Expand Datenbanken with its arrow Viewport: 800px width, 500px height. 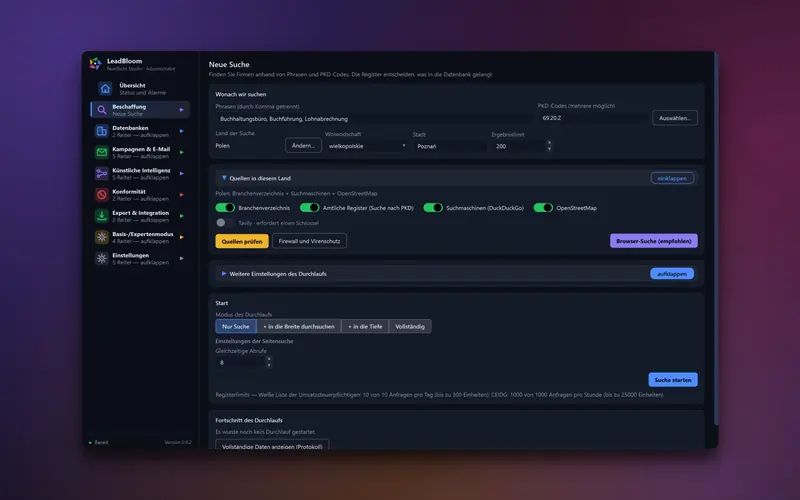pos(181,131)
